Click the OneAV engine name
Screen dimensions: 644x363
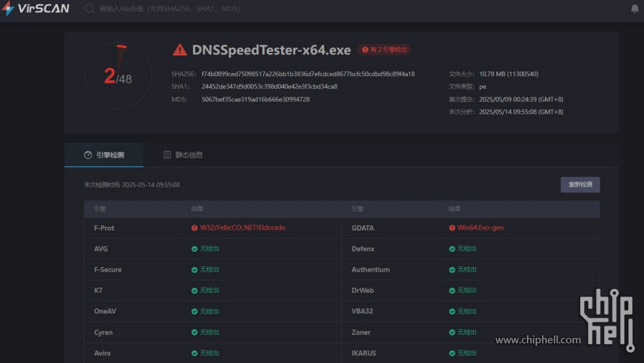pos(105,311)
